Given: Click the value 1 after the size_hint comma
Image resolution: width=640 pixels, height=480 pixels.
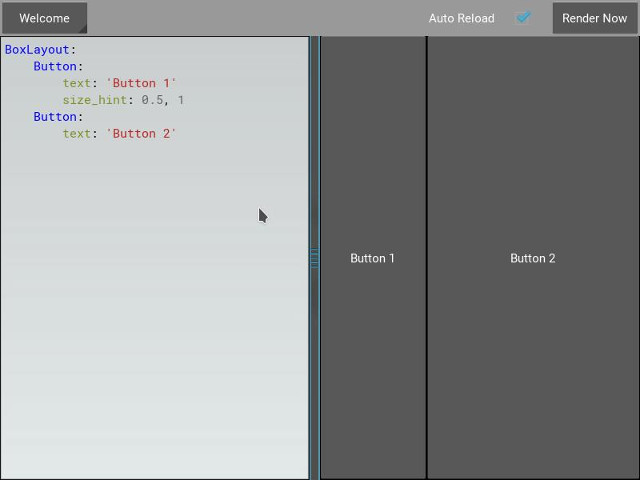Looking at the screenshot, I should (181, 100).
